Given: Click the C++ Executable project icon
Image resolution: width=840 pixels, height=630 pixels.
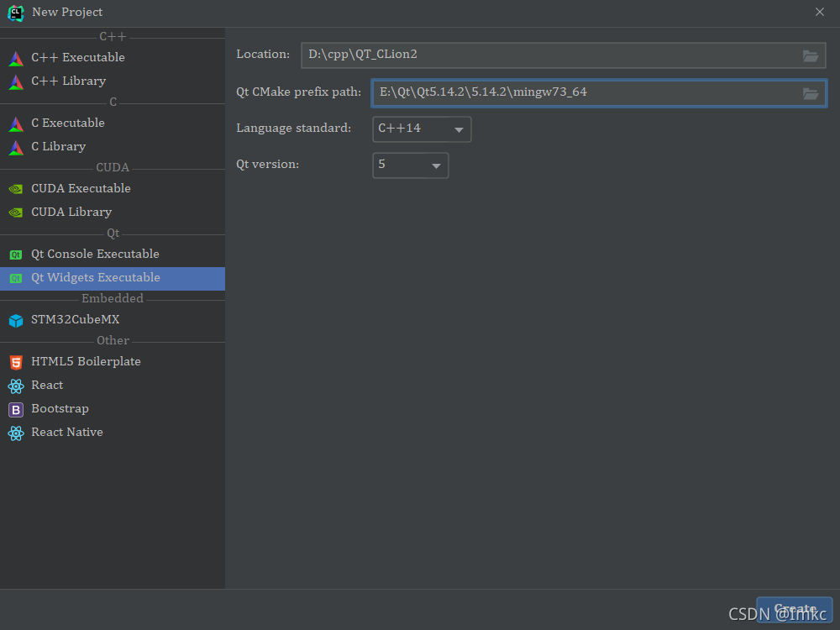Looking at the screenshot, I should [16, 58].
